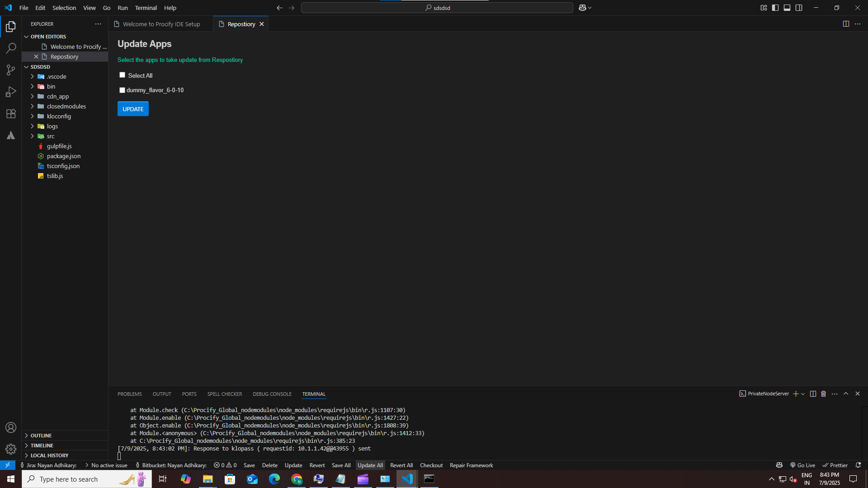Expand the Timeline section

point(26,446)
